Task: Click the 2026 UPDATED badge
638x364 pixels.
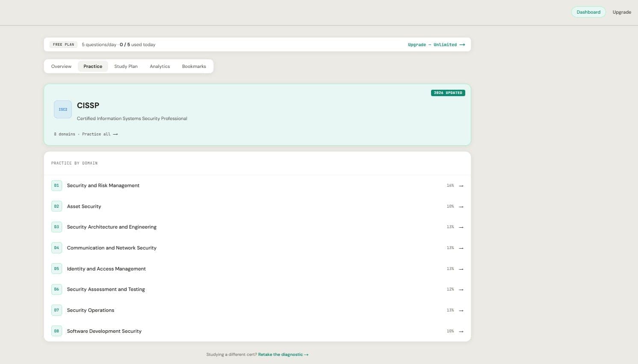Action: pyautogui.click(x=448, y=93)
